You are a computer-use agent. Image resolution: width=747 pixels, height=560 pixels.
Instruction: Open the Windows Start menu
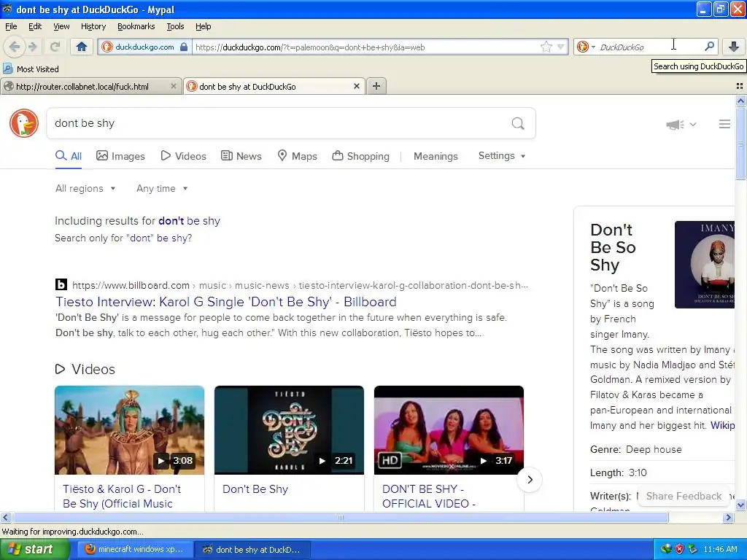tap(34, 549)
